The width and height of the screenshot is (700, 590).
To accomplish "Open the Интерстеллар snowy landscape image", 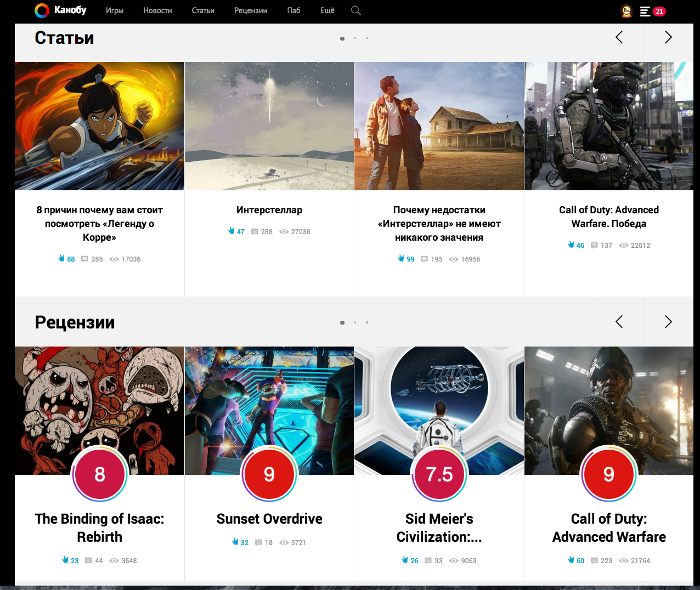I will 269,126.
